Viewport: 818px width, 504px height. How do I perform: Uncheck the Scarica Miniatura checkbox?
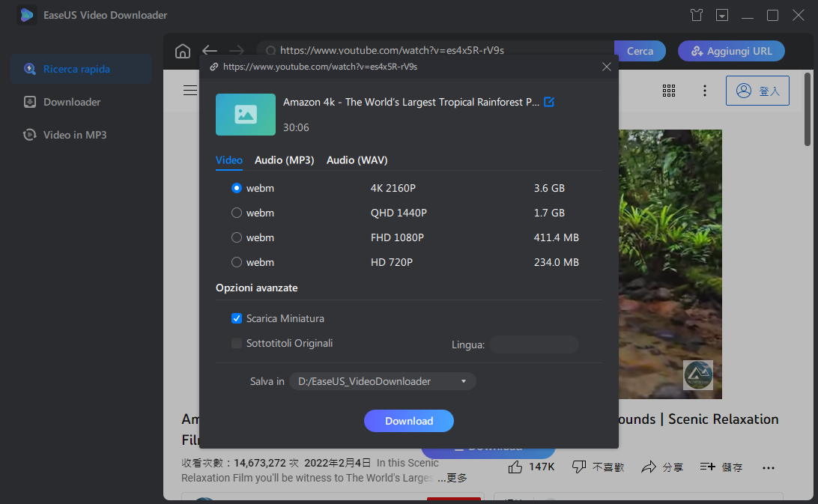pos(237,318)
